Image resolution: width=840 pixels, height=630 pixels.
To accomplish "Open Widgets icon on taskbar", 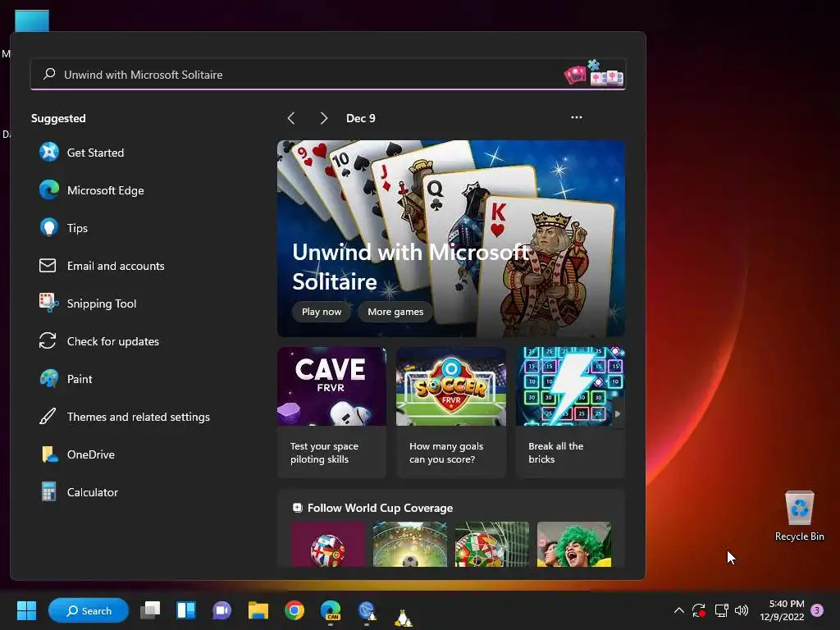I will point(186,610).
